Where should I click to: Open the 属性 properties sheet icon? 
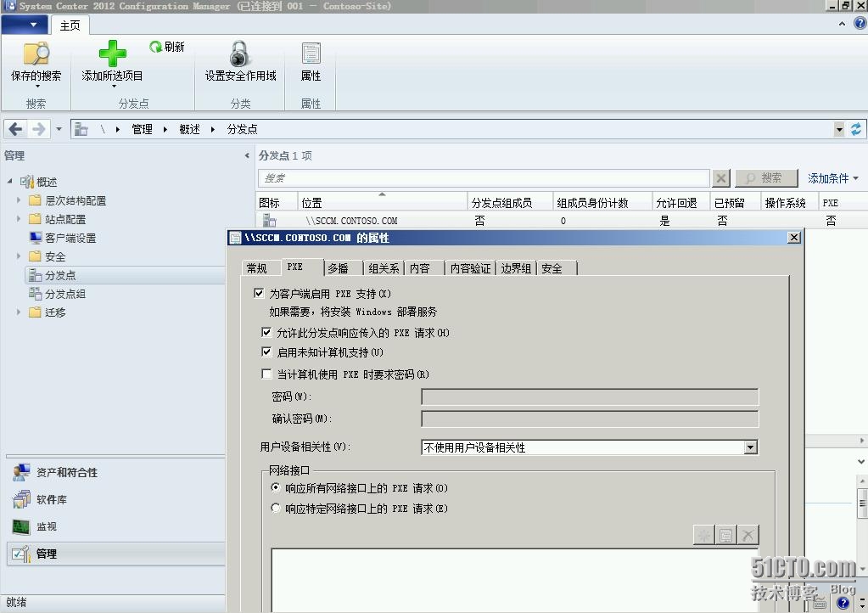(x=311, y=53)
